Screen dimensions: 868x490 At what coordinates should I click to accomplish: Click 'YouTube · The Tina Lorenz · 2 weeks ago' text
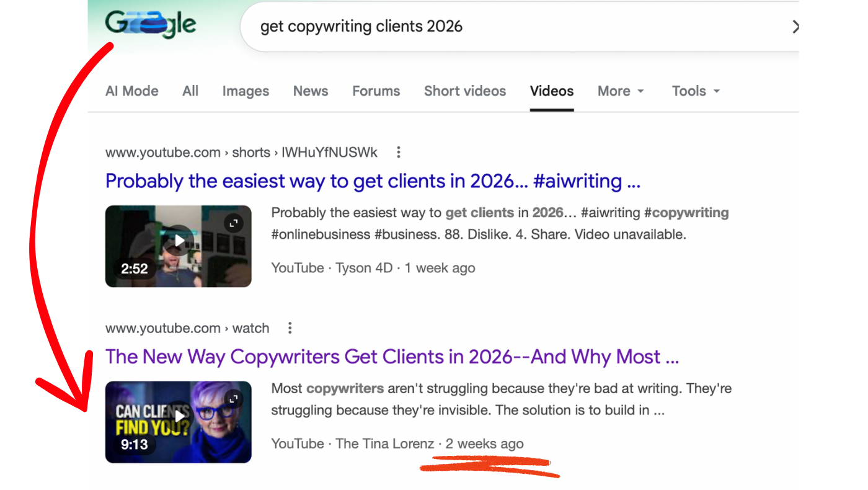click(397, 443)
